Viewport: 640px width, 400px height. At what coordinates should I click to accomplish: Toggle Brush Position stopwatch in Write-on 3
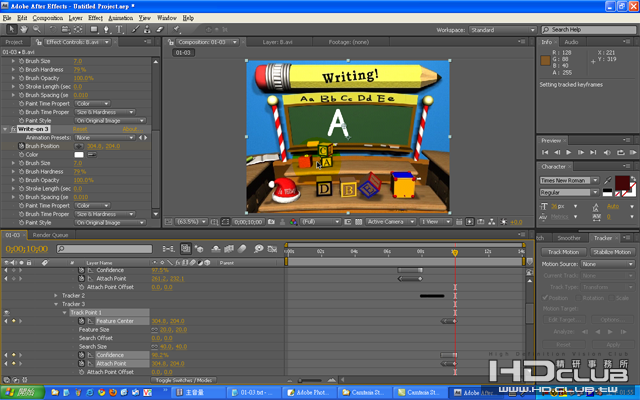coord(21,146)
